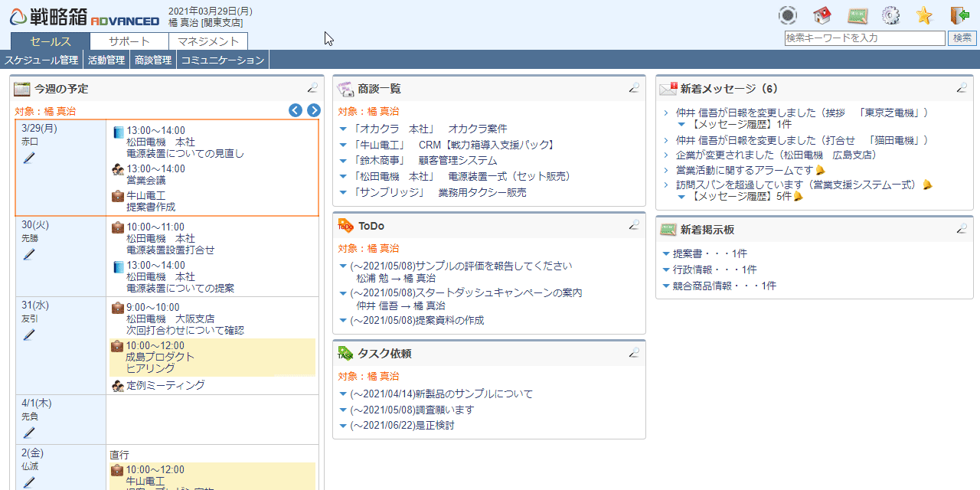The height and width of the screenshot is (490, 980).
Task: Expand the 「オカクラ 本社」 deal entry
Action: tap(343, 129)
